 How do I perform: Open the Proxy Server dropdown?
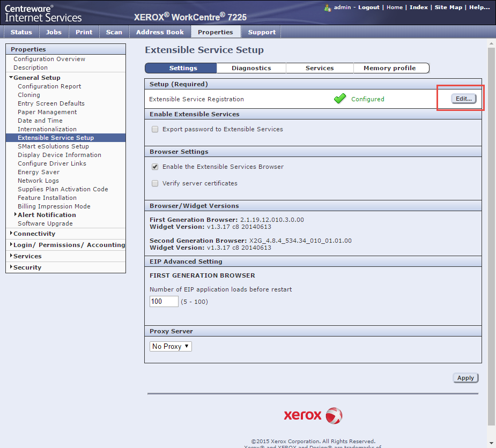click(x=171, y=347)
